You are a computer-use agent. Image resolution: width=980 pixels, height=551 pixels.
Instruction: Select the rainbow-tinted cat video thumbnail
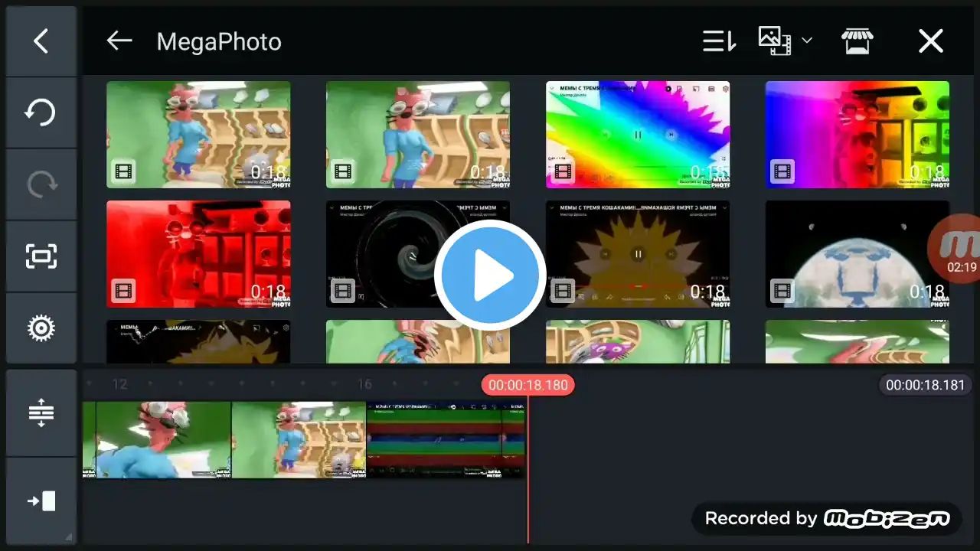tap(857, 135)
